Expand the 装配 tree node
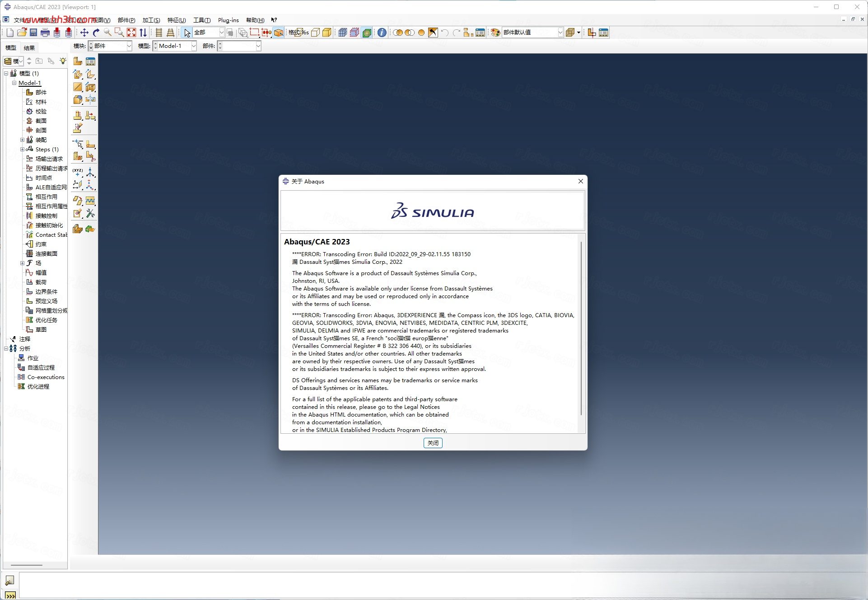This screenshot has height=600, width=868. (x=22, y=140)
